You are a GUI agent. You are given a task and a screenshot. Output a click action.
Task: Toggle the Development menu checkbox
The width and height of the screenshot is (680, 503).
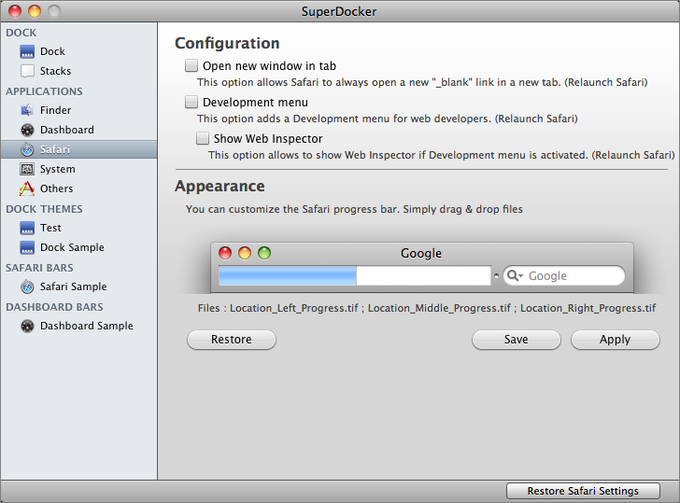(x=191, y=102)
